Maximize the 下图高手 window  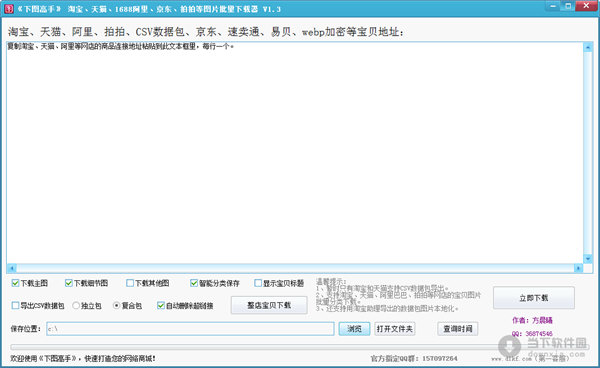(568, 6)
